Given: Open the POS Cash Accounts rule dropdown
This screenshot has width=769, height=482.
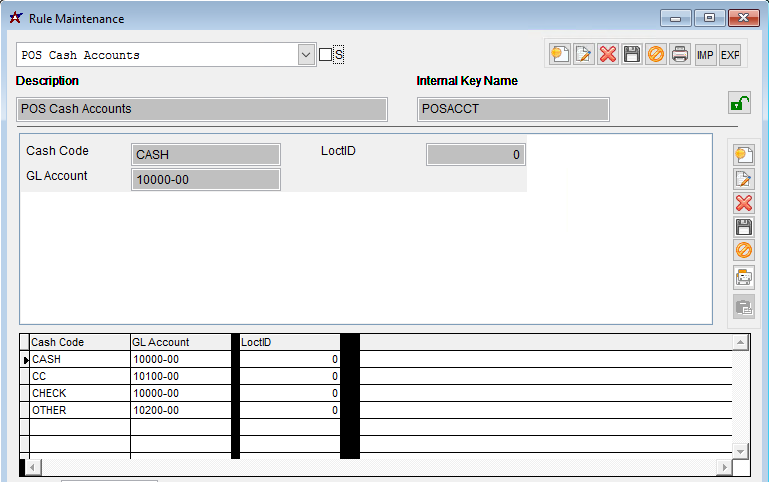Looking at the screenshot, I should coord(307,55).
